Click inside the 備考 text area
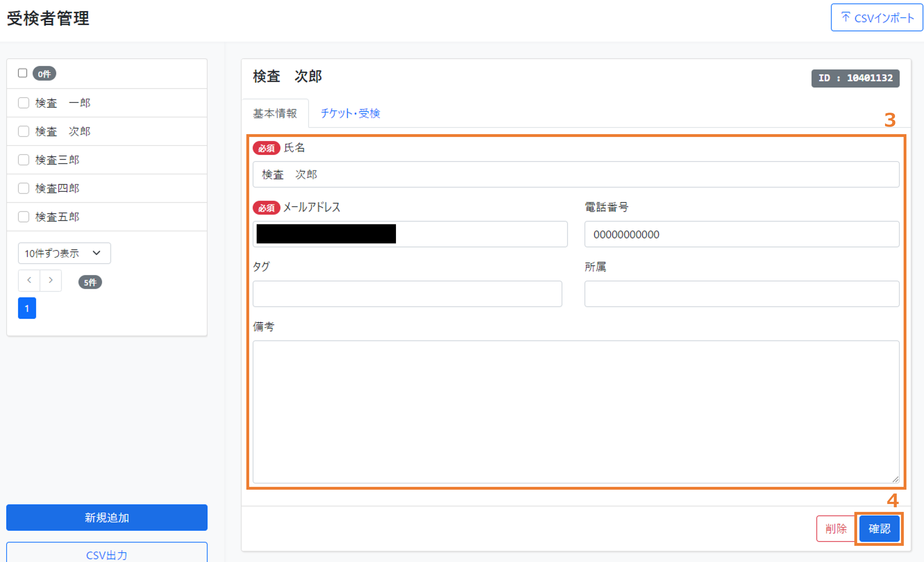This screenshot has height=562, width=924. pyautogui.click(x=576, y=412)
